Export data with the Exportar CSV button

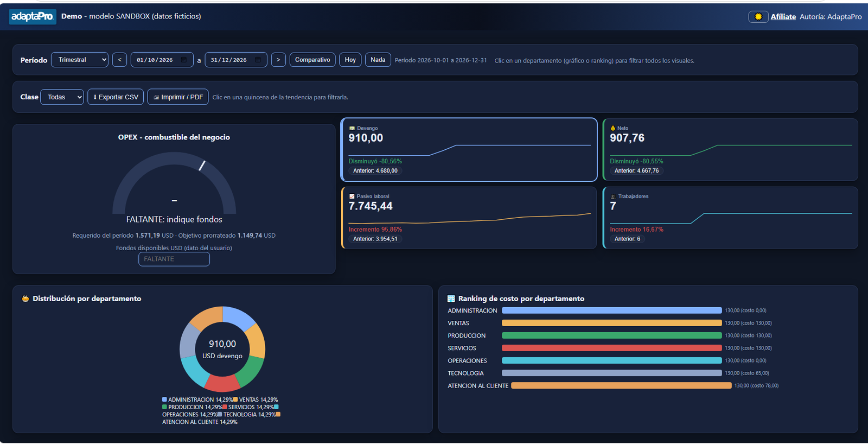116,97
